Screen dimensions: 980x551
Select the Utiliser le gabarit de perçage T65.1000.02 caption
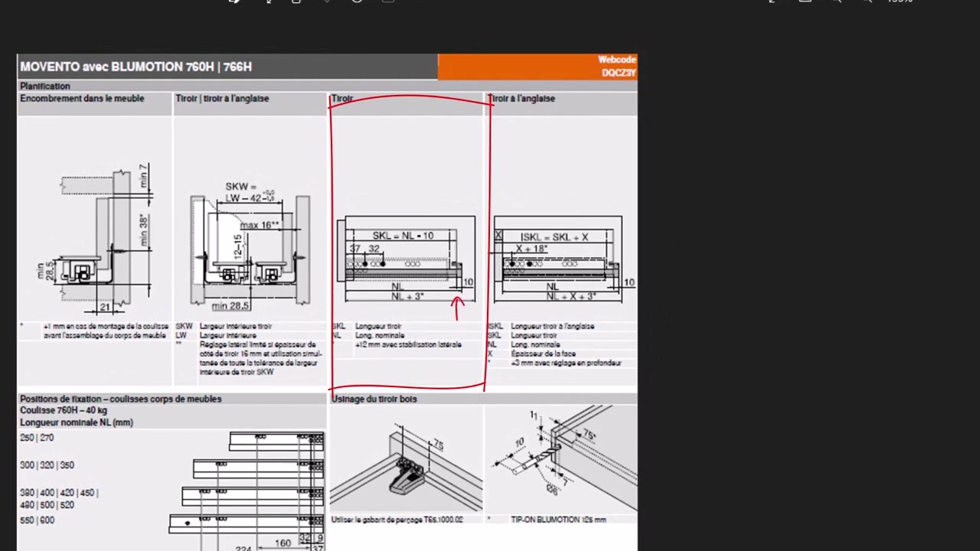(397, 520)
